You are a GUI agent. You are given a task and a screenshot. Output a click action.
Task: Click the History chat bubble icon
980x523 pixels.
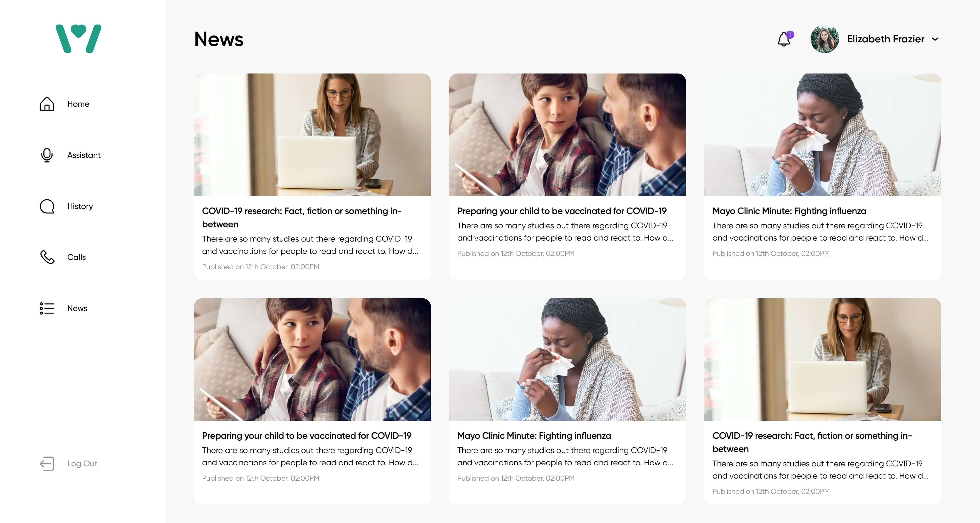tap(47, 206)
